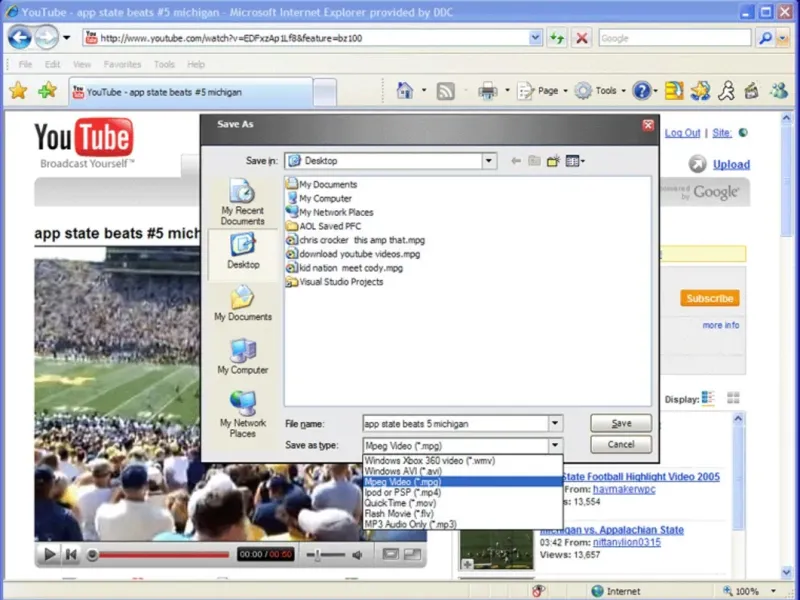The height and width of the screenshot is (600, 800).
Task: Select My Computer in Save As places bar
Action: [x=243, y=357]
